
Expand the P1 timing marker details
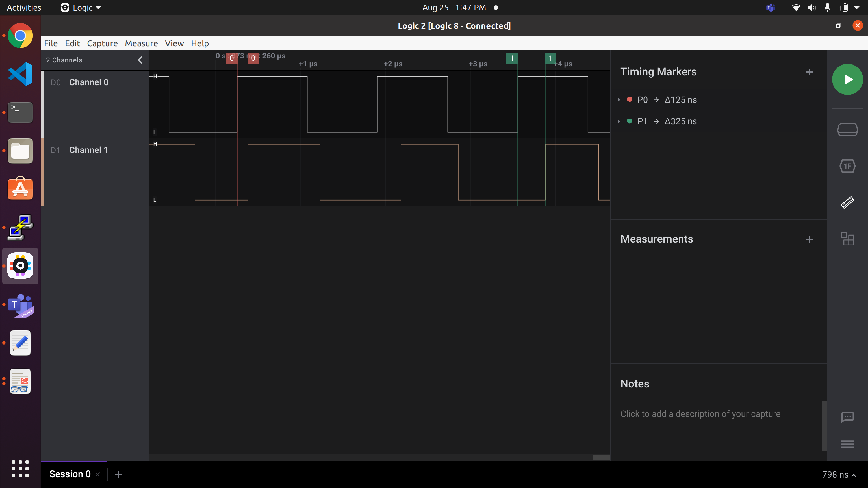[619, 122]
